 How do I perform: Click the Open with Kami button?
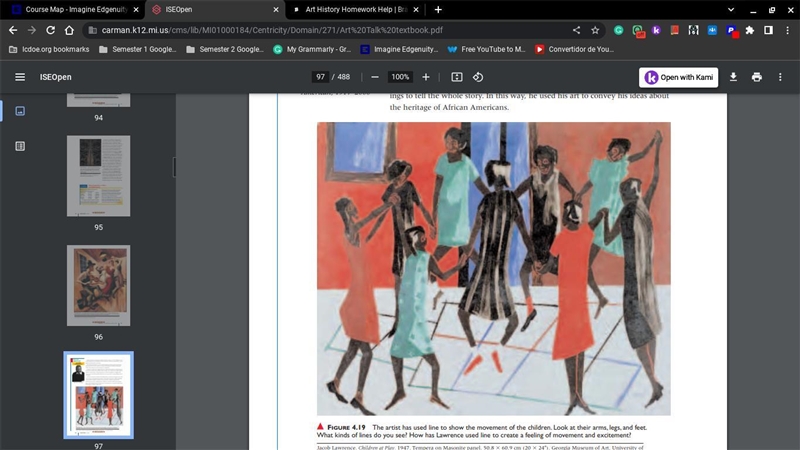click(679, 78)
